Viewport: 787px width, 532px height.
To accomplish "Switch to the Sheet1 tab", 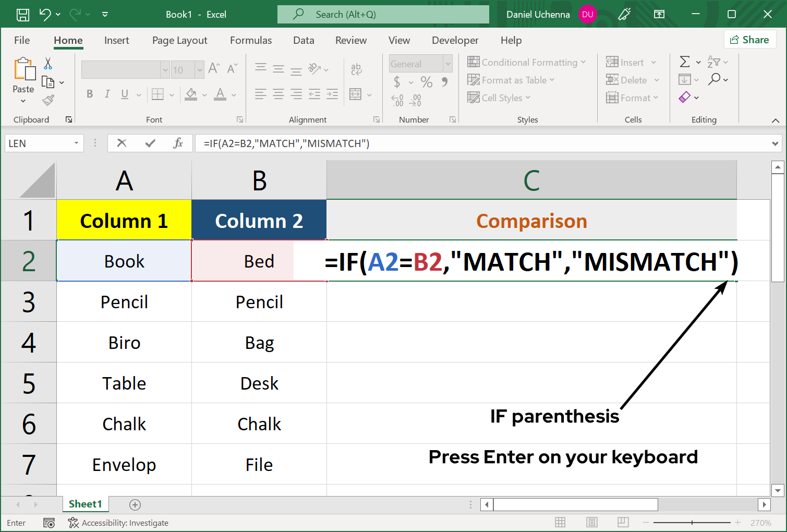I will click(85, 504).
